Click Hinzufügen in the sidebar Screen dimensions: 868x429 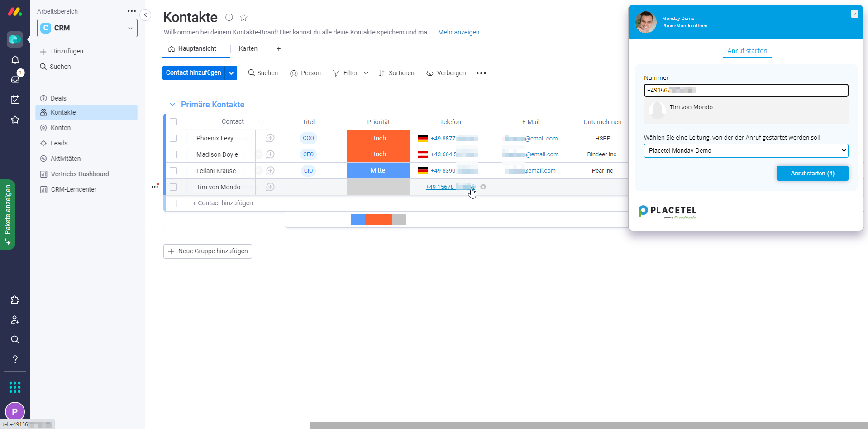(62, 51)
